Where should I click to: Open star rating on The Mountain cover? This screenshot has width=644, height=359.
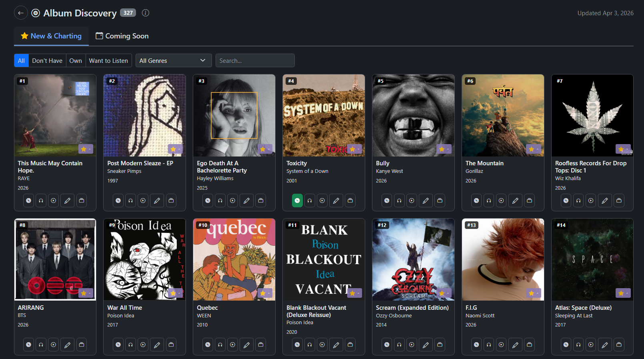pos(534,149)
